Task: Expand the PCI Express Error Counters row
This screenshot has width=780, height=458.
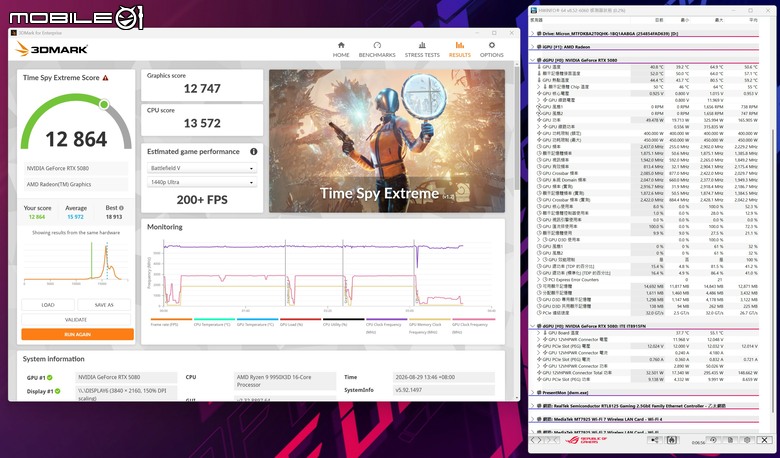Action: pyautogui.click(x=538, y=279)
